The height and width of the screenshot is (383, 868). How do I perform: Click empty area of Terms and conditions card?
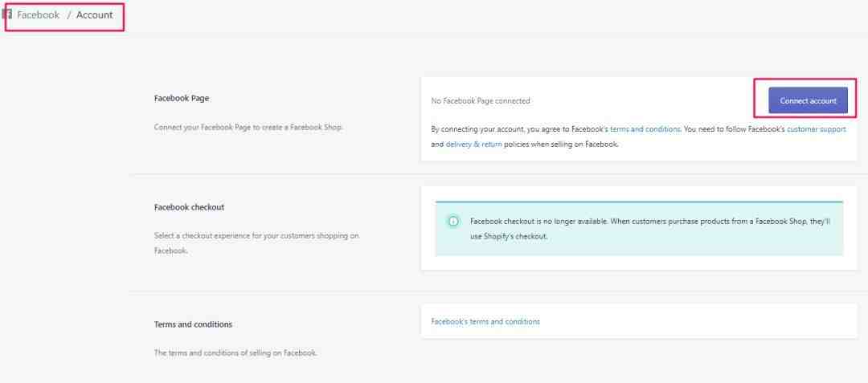698,321
